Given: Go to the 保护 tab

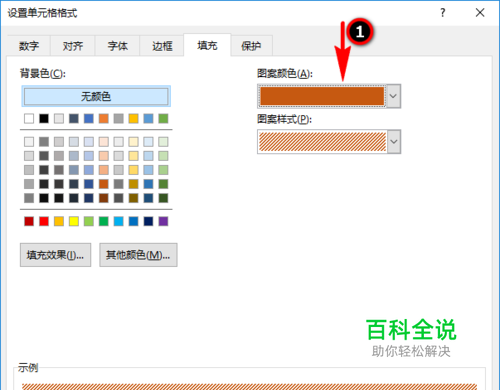Looking at the screenshot, I should (251, 46).
